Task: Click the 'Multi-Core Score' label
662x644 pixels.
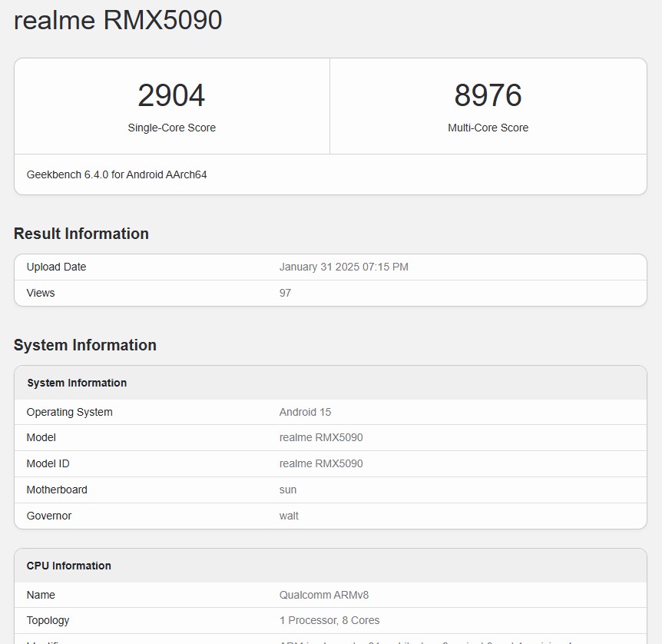Action: (x=488, y=128)
